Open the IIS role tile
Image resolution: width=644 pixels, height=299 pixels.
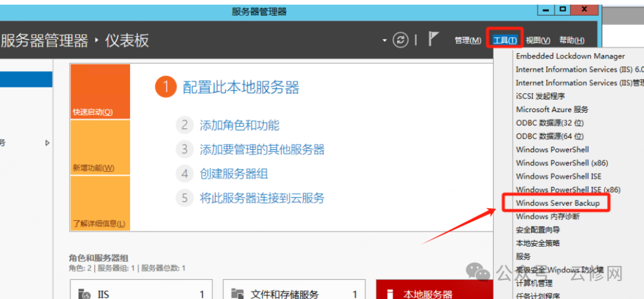[141, 289]
